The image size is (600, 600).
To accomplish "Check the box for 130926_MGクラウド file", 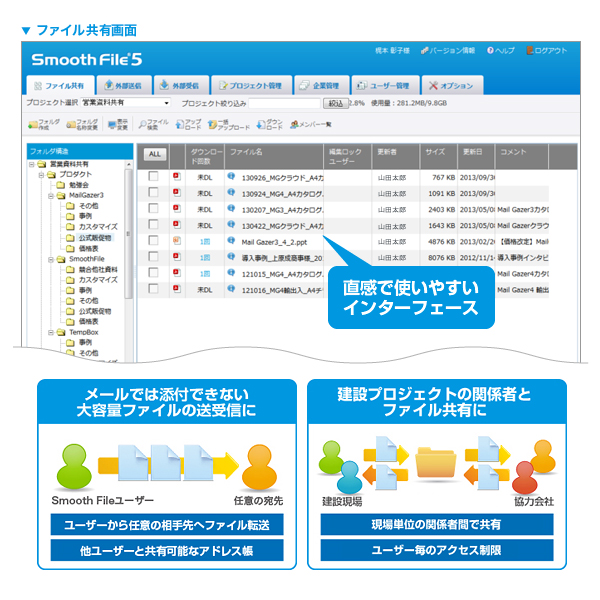I will 154,177.
